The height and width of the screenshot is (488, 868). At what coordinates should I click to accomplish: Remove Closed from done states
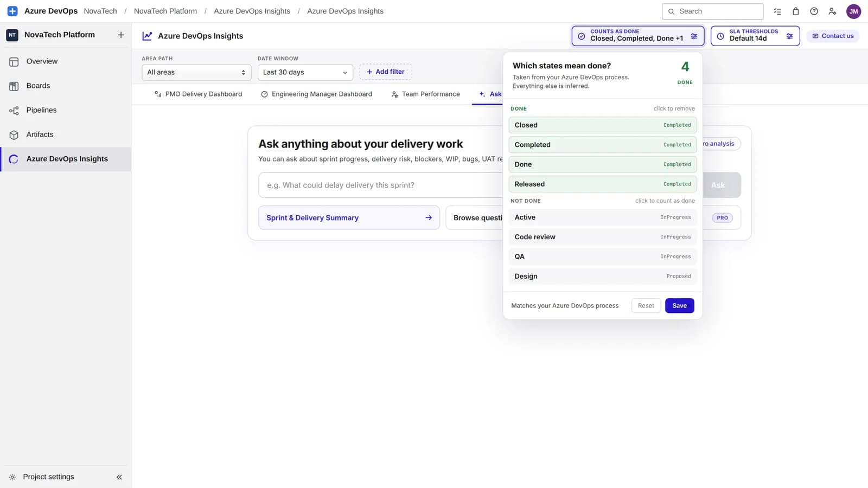click(603, 125)
